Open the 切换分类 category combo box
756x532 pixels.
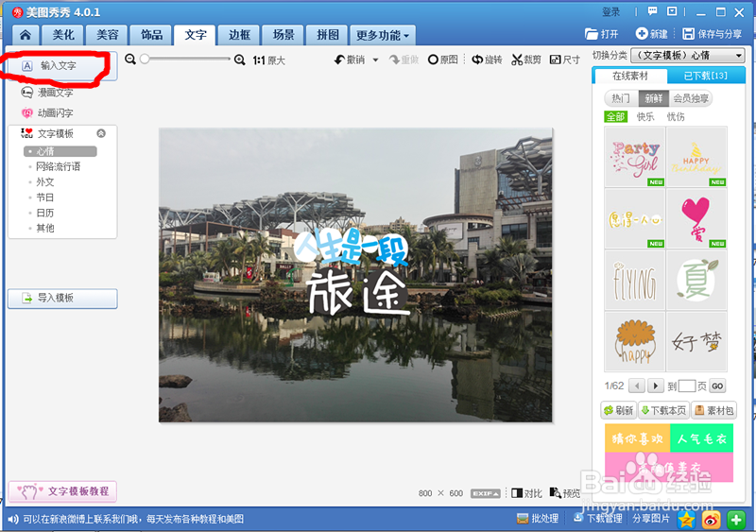[x=688, y=56]
